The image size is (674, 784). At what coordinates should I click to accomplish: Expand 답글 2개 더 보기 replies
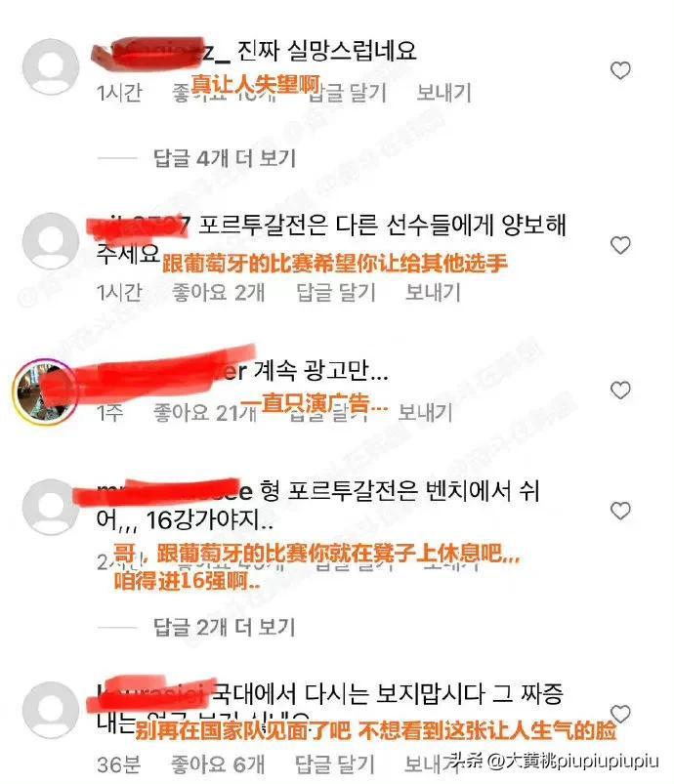[225, 627]
